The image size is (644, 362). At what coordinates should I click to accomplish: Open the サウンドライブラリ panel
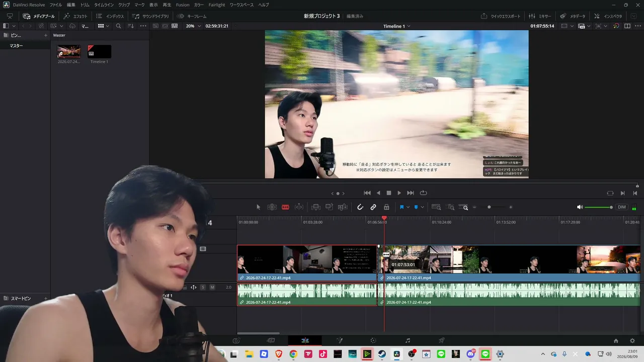coord(150,16)
